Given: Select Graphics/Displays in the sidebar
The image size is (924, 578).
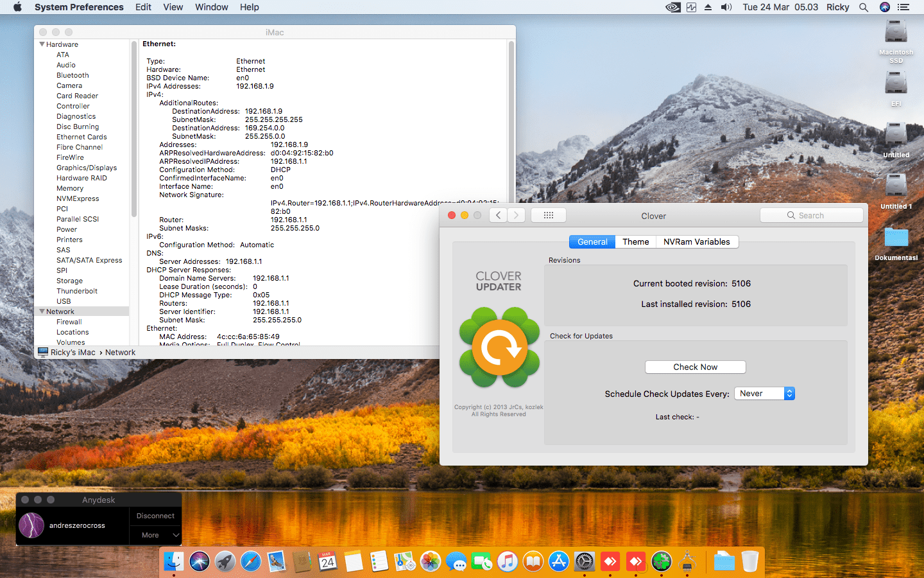Looking at the screenshot, I should (87, 168).
